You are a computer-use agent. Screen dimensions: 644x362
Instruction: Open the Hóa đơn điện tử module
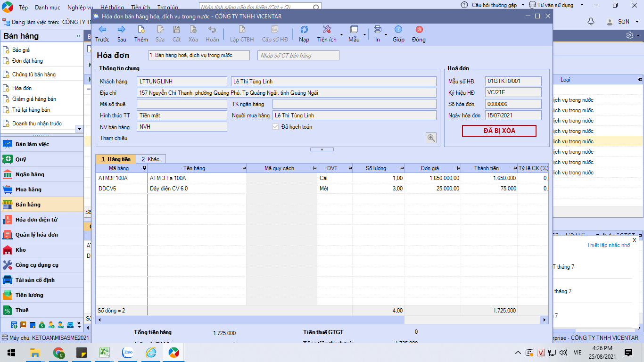pos(42,220)
